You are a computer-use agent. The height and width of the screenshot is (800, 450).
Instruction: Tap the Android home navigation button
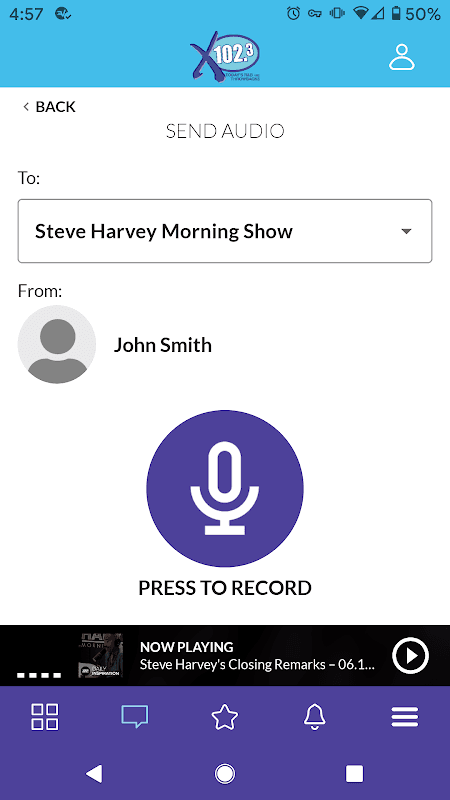224,773
